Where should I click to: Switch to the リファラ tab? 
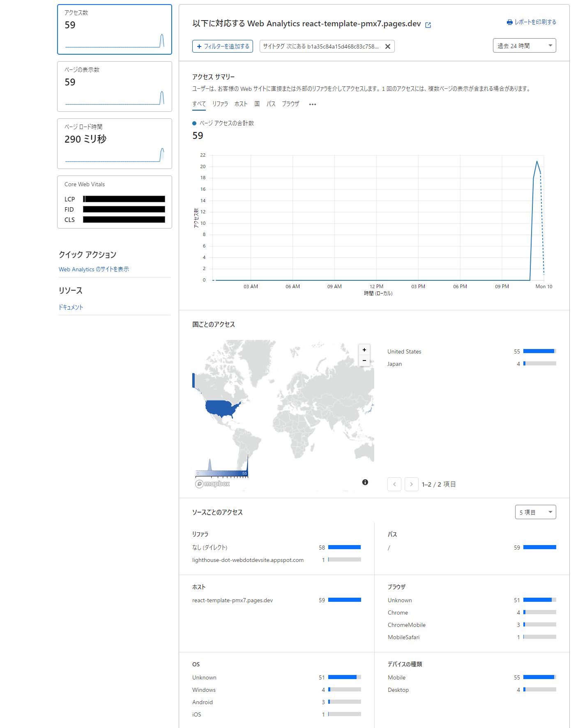tap(220, 104)
